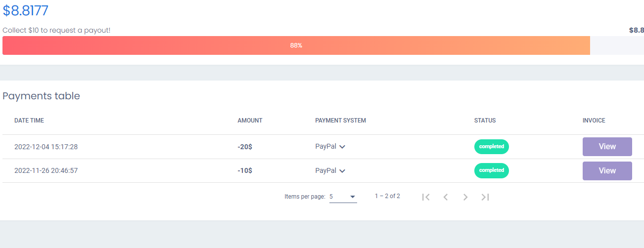
Task: Sort by the DATE TIME column header
Action: [29, 121]
